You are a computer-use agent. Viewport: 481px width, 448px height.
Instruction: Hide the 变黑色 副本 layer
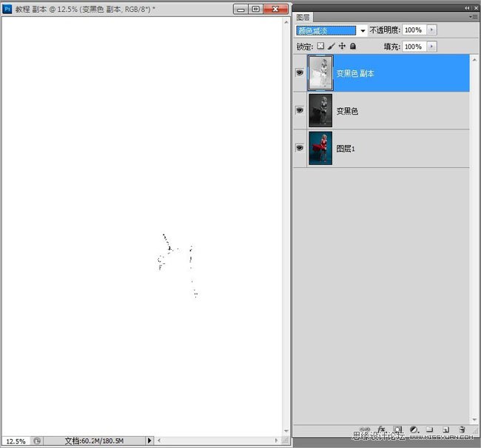pos(300,72)
